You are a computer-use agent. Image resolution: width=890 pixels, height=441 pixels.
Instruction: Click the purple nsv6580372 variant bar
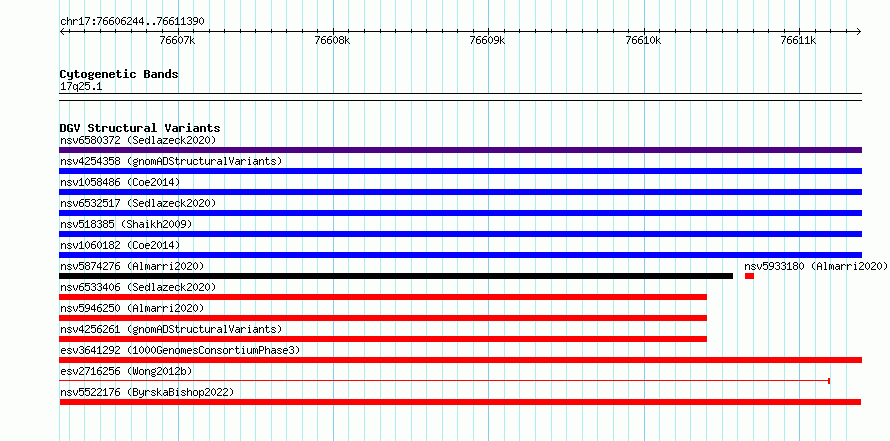461,150
